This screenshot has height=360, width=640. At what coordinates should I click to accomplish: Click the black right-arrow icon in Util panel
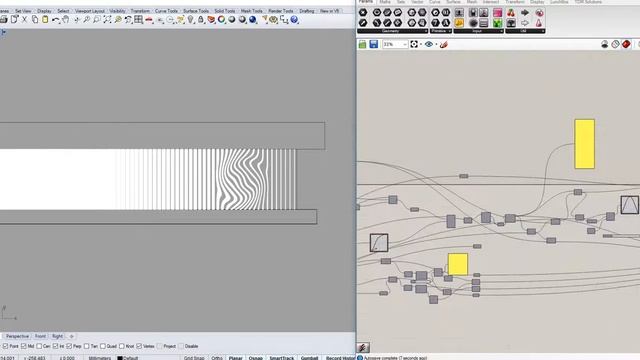pyautogui.click(x=525, y=13)
